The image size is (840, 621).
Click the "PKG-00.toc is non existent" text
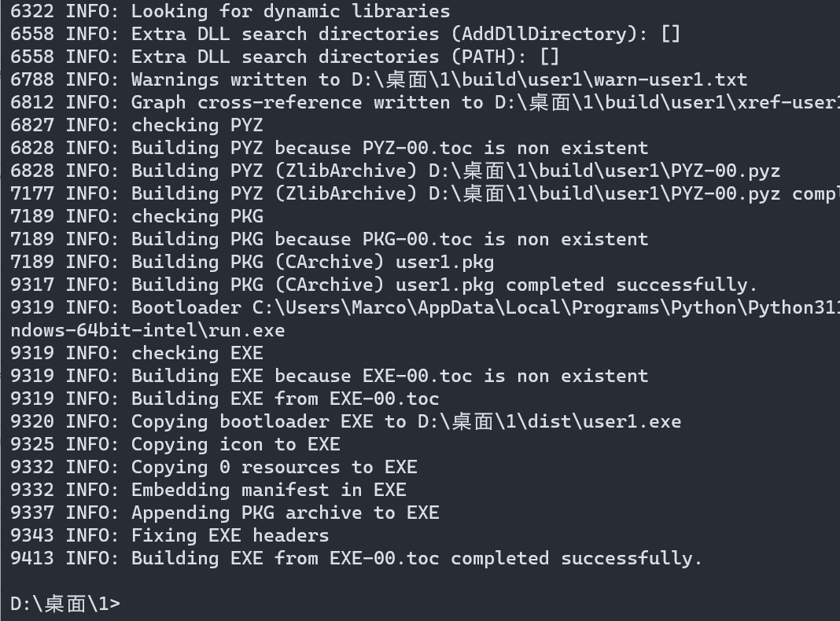[x=505, y=239]
